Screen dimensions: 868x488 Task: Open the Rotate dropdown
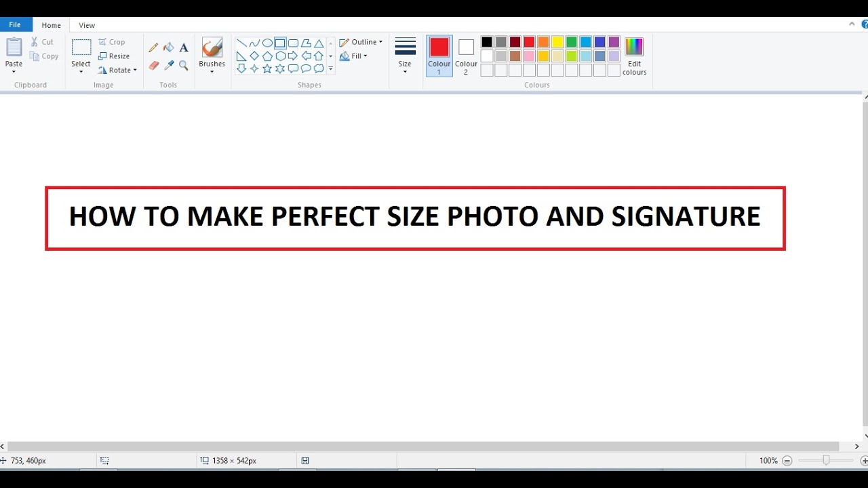click(x=117, y=70)
